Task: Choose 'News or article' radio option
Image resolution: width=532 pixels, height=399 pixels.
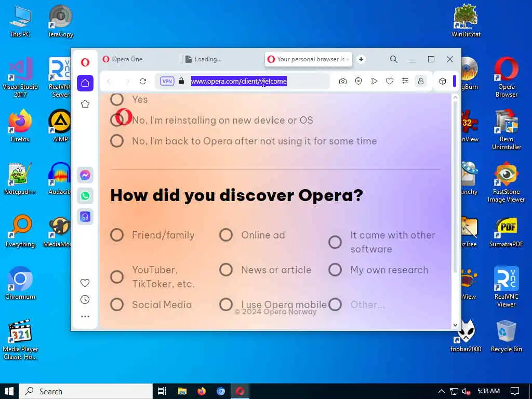Action: click(x=226, y=270)
